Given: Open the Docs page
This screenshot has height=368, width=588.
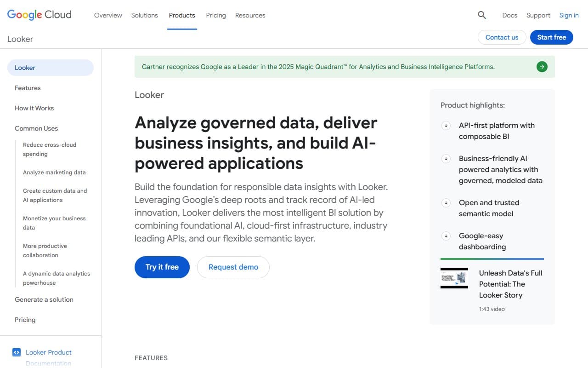Looking at the screenshot, I should (509, 15).
